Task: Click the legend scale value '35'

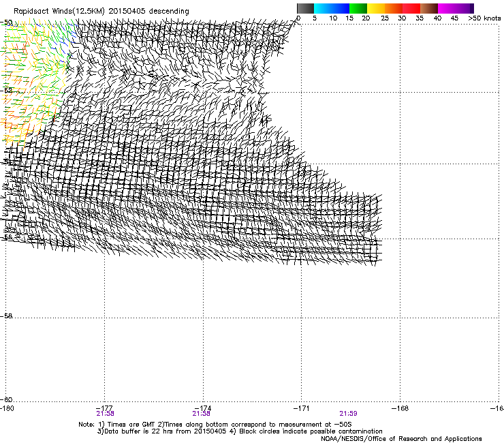Action: [x=420, y=18]
